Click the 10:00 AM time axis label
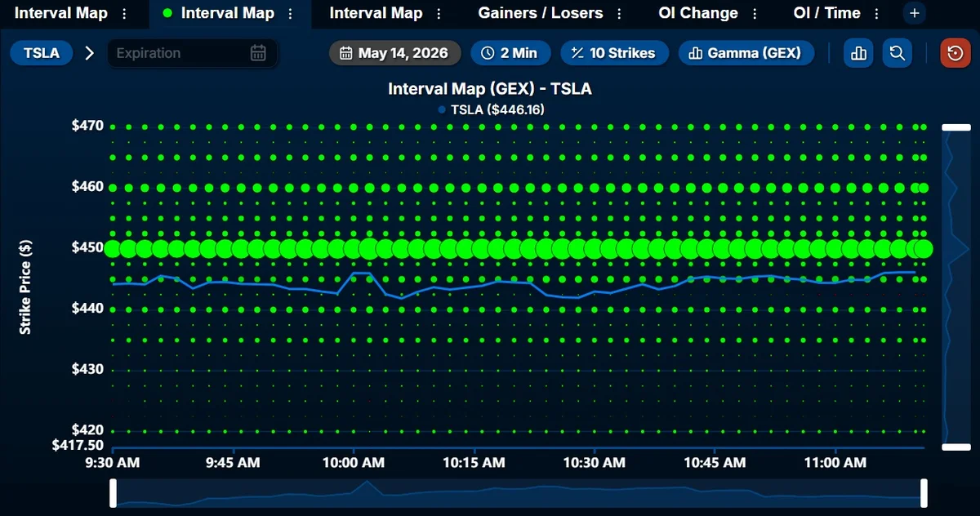 [354, 463]
